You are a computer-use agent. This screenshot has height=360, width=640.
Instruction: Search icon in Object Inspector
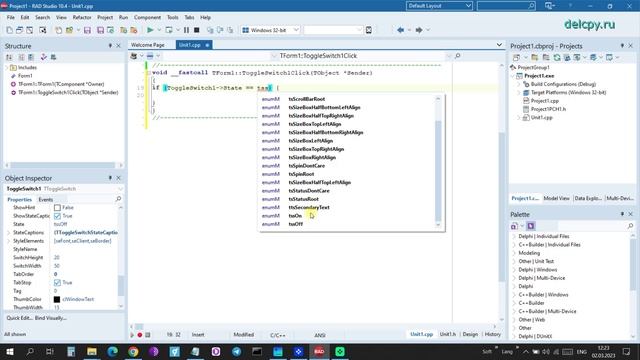pyautogui.click(x=118, y=199)
